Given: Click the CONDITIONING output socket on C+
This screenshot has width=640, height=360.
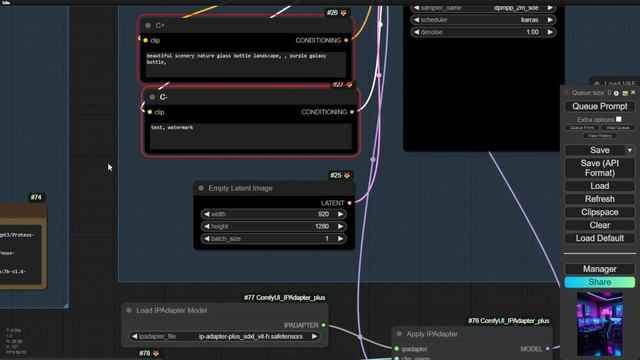Looking at the screenshot, I should (346, 40).
